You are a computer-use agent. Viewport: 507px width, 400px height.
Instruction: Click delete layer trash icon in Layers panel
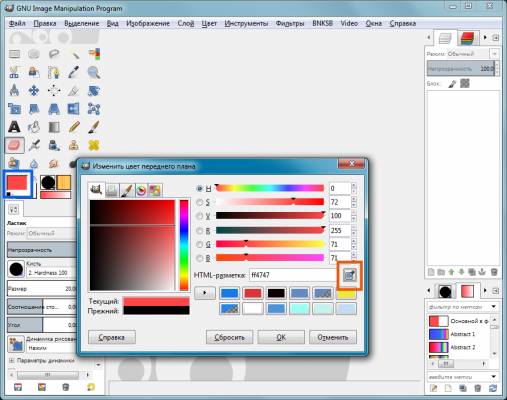coord(494,272)
